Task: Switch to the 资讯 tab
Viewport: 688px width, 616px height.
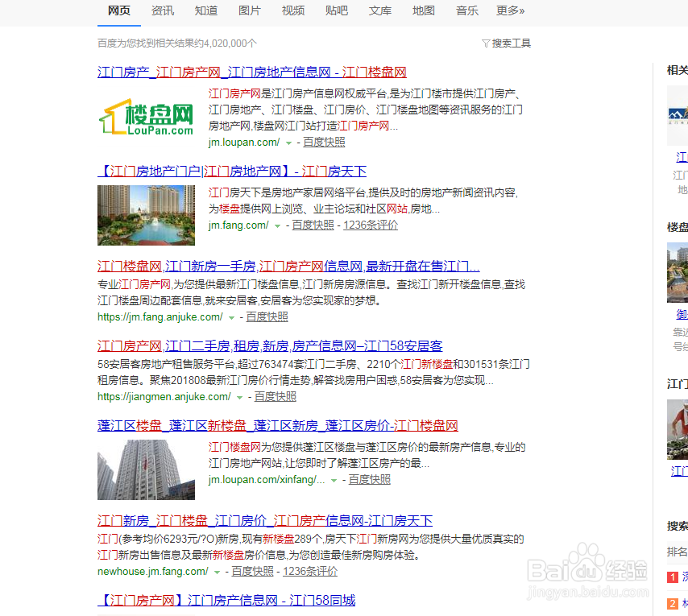Action: pos(163,10)
